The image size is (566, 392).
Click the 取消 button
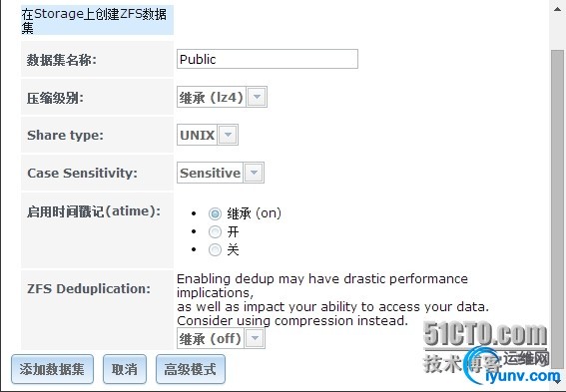pyautogui.click(x=125, y=369)
